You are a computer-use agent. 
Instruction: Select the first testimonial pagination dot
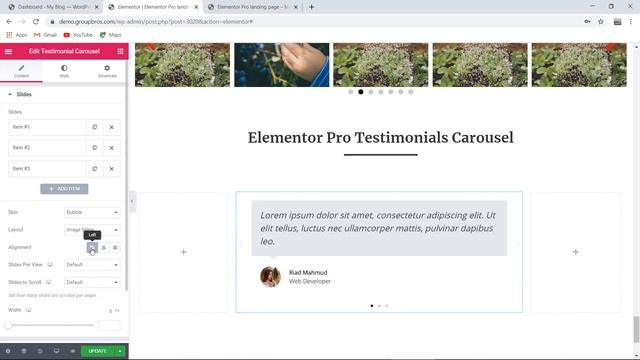[x=372, y=306]
